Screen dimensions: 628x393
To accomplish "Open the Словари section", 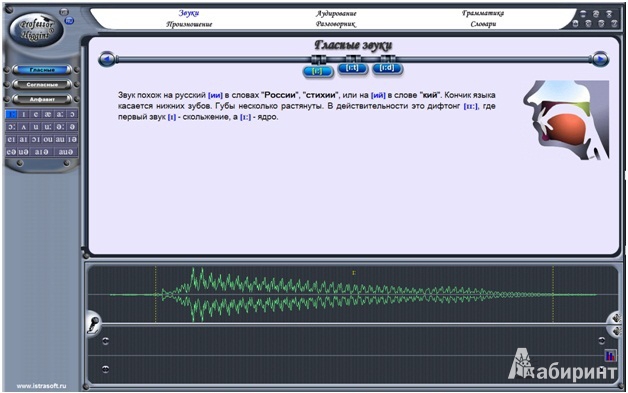I will pos(483,24).
